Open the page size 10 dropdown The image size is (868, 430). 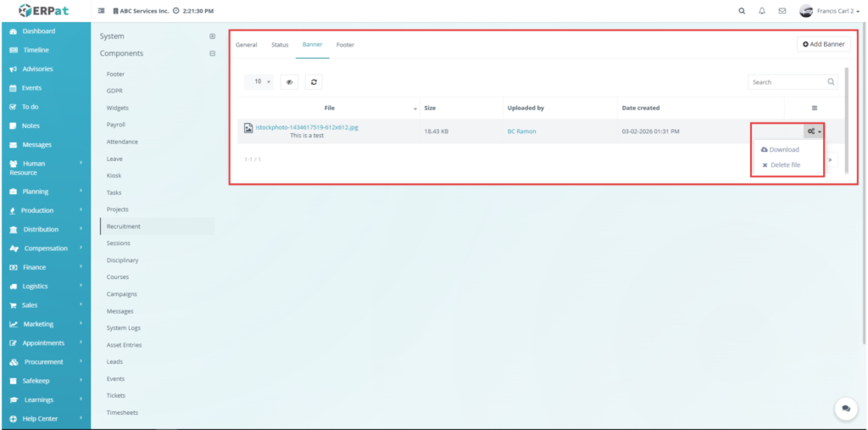pos(259,82)
